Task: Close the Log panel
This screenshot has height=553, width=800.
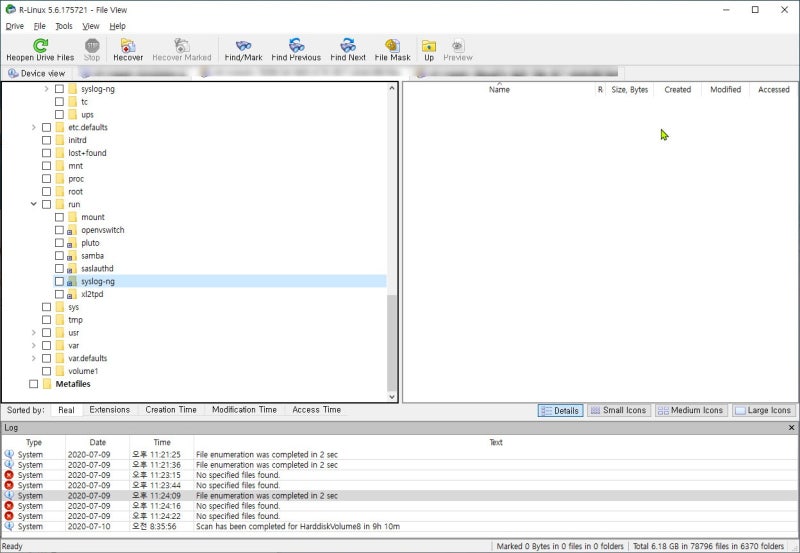Action: 791,428
